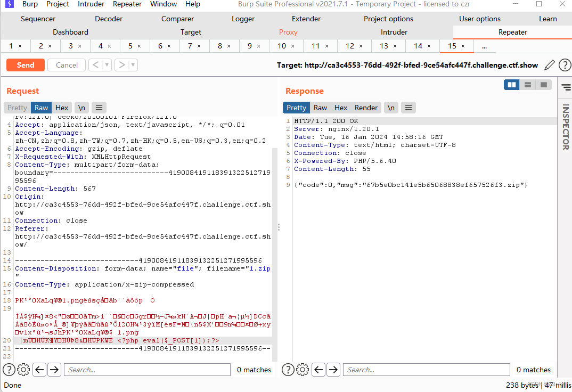Open request search help icon
The image size is (572, 392).
click(x=9, y=370)
